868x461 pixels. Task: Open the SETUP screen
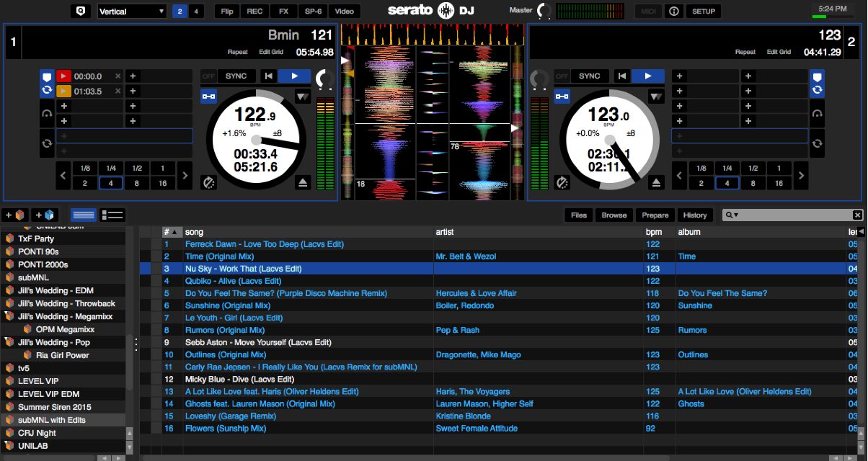(703, 11)
